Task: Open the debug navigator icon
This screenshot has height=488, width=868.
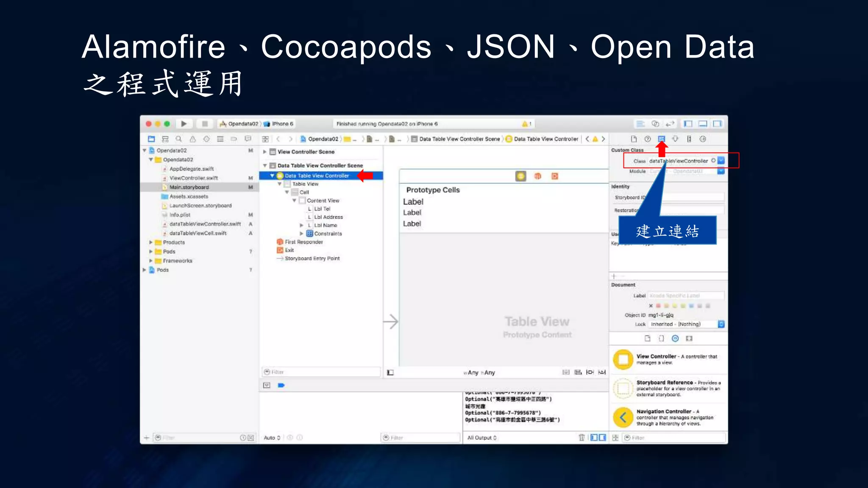Action: pos(220,139)
